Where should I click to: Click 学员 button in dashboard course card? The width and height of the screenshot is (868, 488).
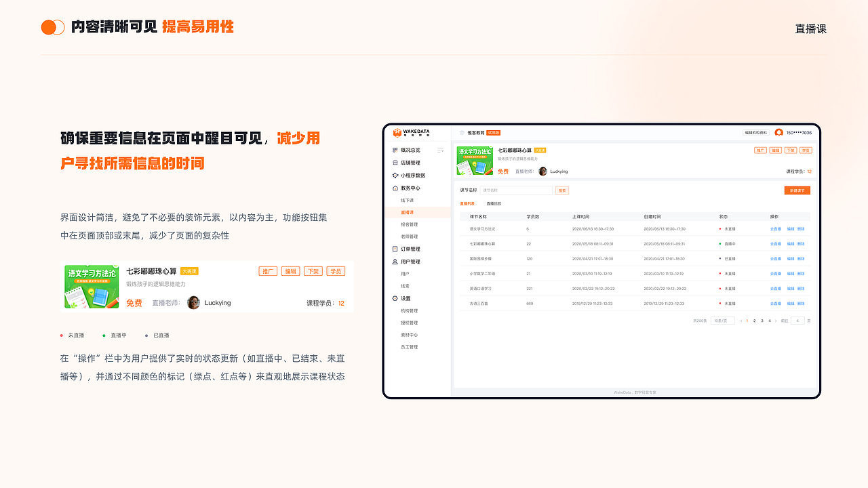tap(806, 150)
